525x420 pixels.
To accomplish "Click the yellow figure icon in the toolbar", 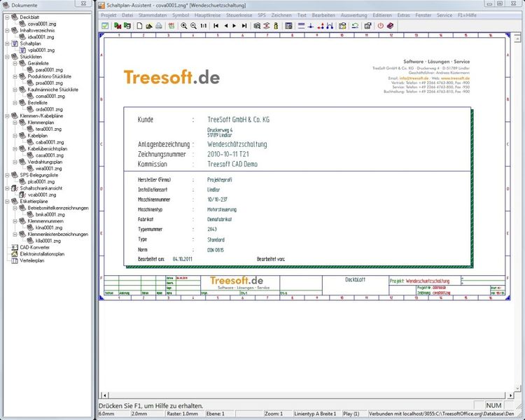I will (x=276, y=26).
